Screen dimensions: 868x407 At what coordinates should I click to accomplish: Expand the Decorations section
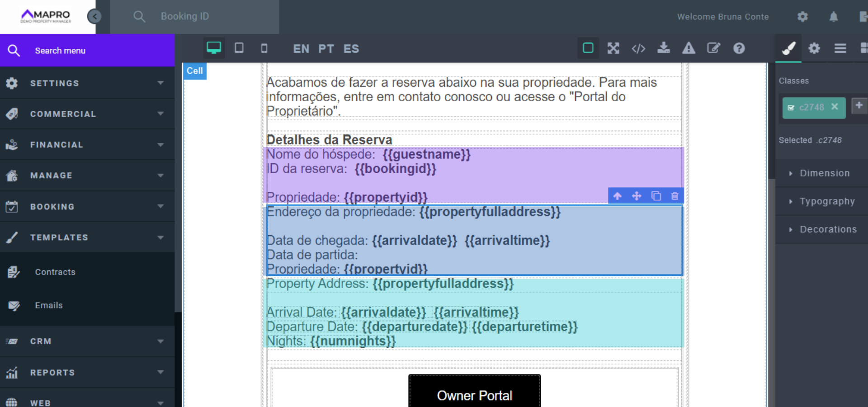point(828,229)
